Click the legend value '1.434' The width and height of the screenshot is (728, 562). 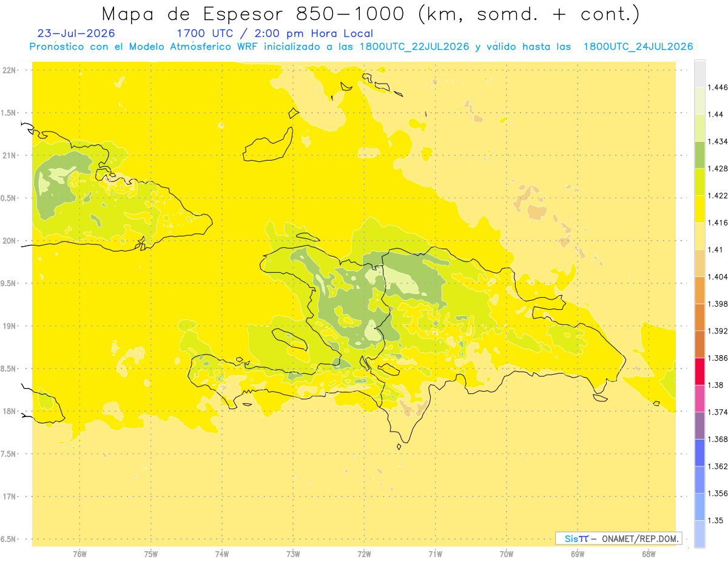[x=718, y=141]
